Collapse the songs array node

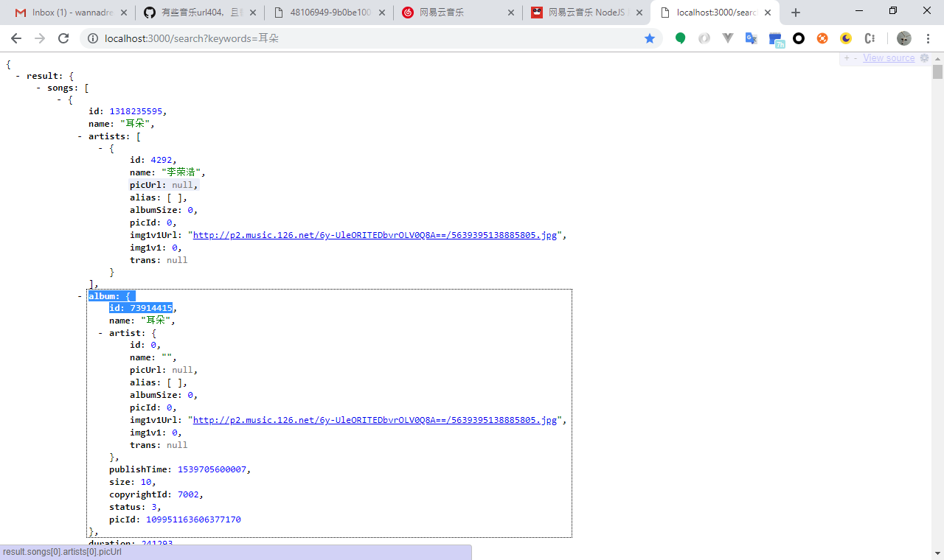(x=38, y=88)
